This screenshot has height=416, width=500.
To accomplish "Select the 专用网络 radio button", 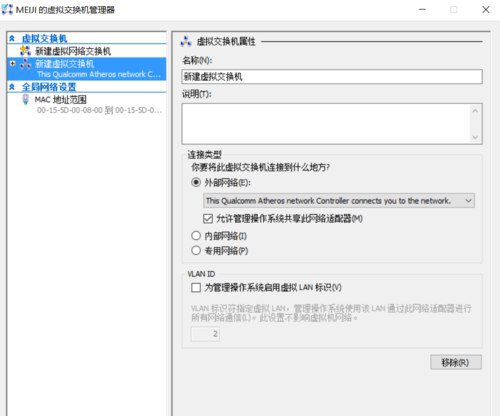I will (196, 250).
